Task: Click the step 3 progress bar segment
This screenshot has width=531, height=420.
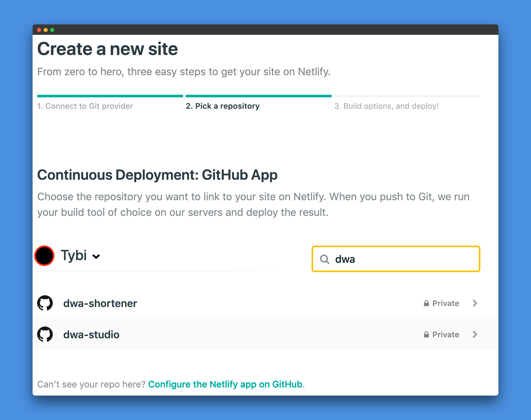Action: [407, 96]
